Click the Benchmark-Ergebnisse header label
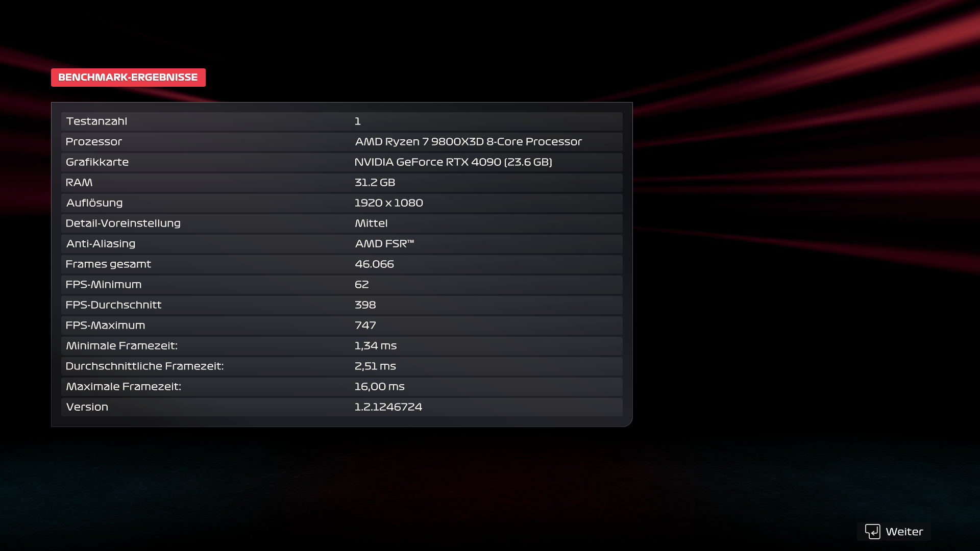980x551 pixels. tap(128, 78)
